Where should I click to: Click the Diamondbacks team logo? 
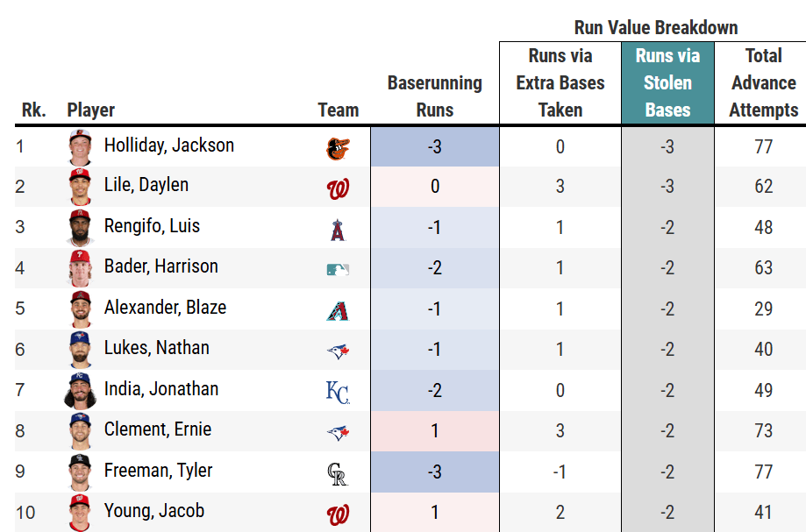(338, 309)
